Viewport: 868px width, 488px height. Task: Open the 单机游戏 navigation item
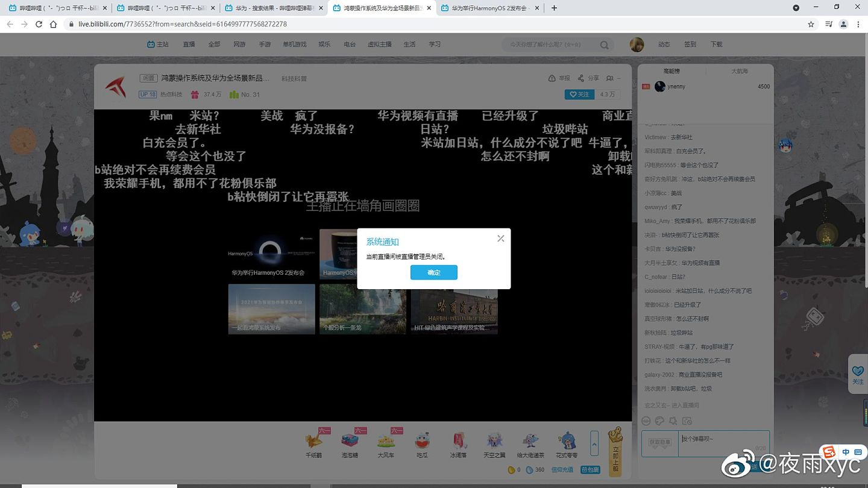[x=295, y=45]
